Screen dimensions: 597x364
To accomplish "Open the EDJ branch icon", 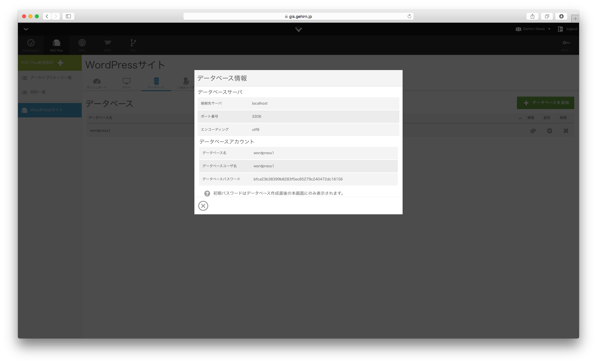I will tap(133, 45).
